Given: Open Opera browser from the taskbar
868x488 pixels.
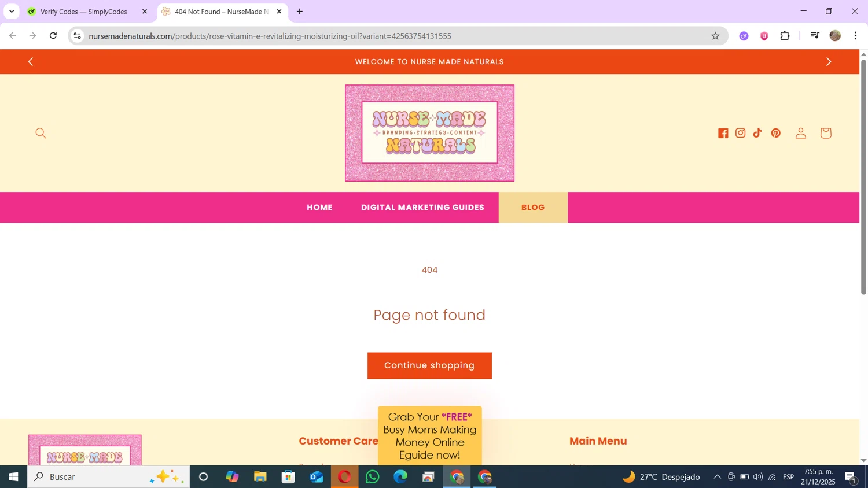Looking at the screenshot, I should [x=345, y=477].
